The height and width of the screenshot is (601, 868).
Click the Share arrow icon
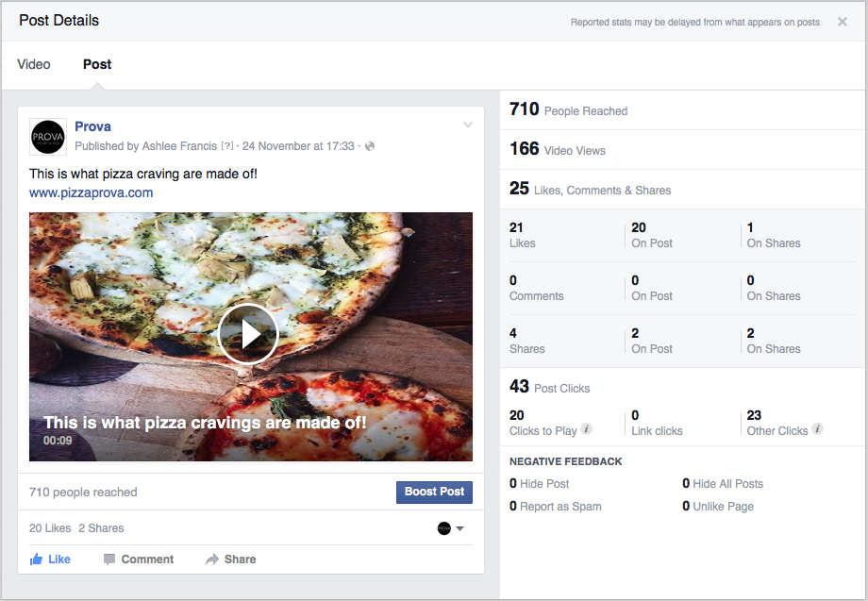pos(212,559)
